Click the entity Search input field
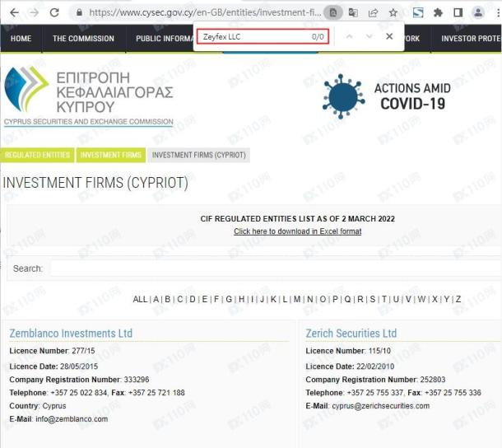This screenshot has width=502, height=448. pyautogui.click(x=276, y=268)
